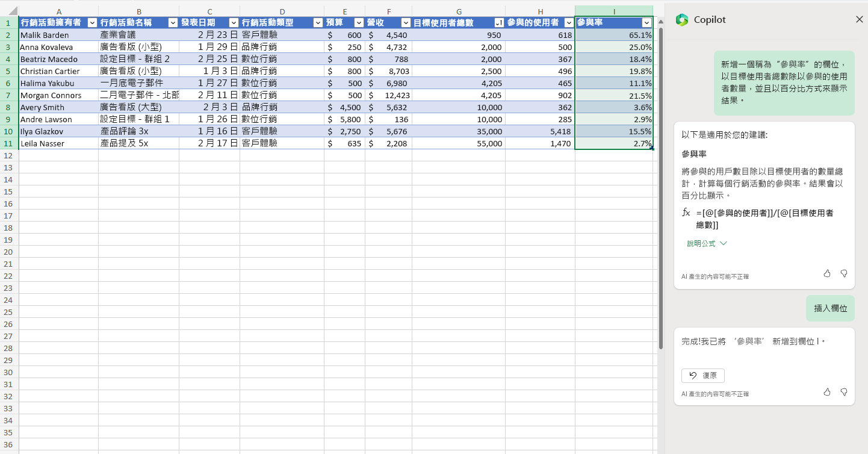Screen dimensions: 868x454
Task: Select the engaged users cell 5,418
Action: pyautogui.click(x=540, y=131)
